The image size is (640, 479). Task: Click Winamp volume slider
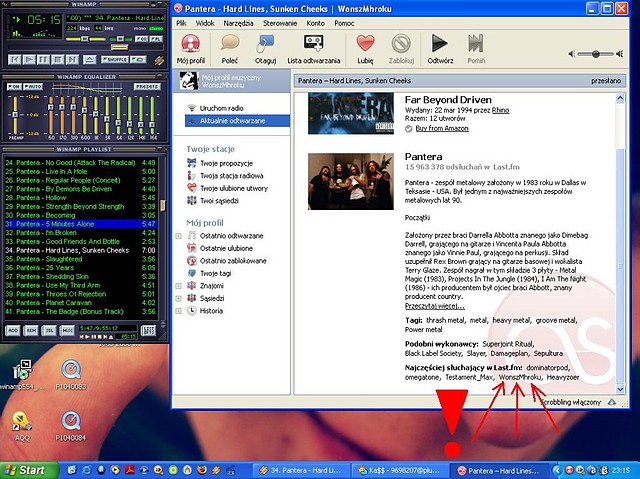[x=84, y=39]
